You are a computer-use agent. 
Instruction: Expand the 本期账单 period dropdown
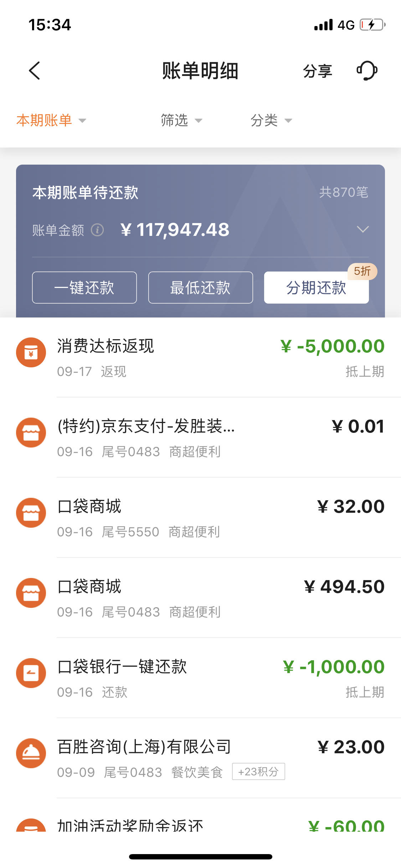[x=51, y=120]
